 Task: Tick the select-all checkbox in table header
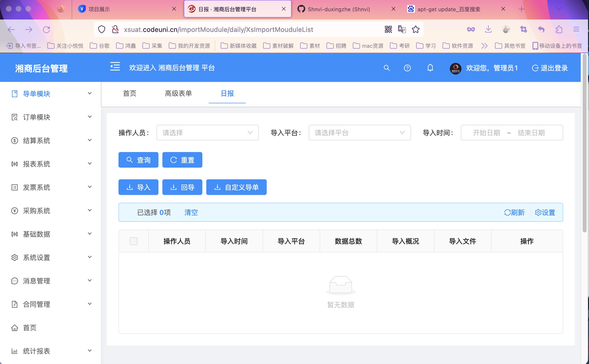133,241
